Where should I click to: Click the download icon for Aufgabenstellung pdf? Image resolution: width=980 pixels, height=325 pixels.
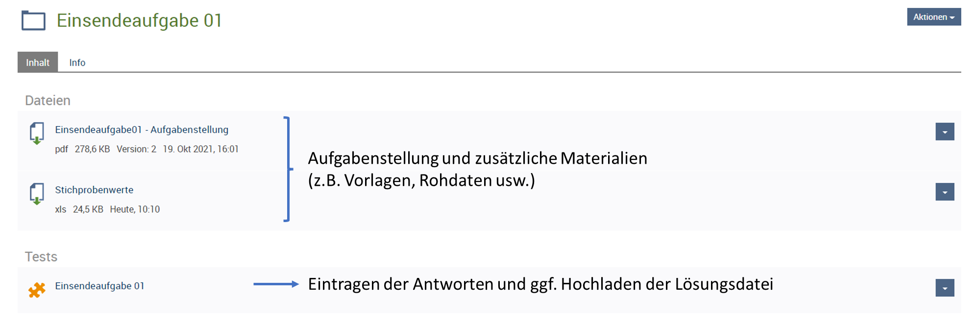coord(37,133)
